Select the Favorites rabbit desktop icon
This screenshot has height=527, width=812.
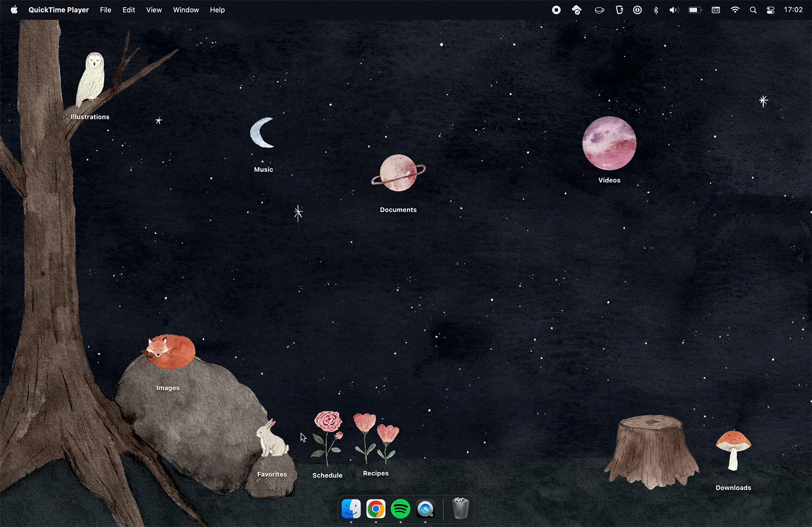(272, 438)
